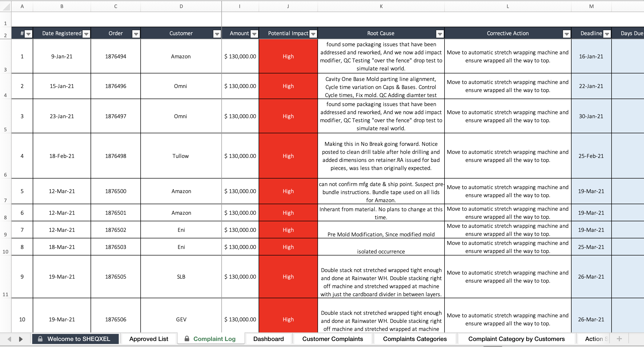Screen dimensions: 644x347
Task: Select the 'Inherant from material' root cause cell
Action: [381, 213]
